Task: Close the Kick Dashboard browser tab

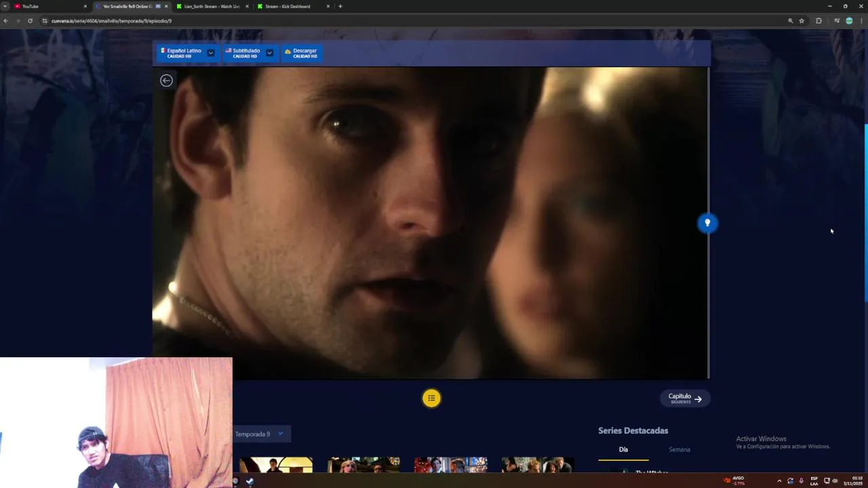Action: point(328,6)
